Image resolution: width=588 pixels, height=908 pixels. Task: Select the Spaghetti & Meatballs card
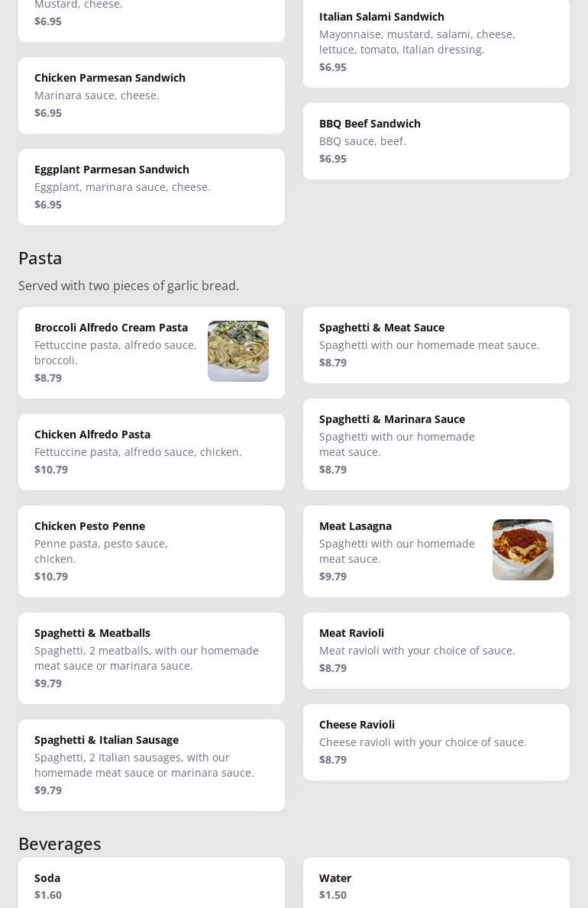[x=151, y=658]
